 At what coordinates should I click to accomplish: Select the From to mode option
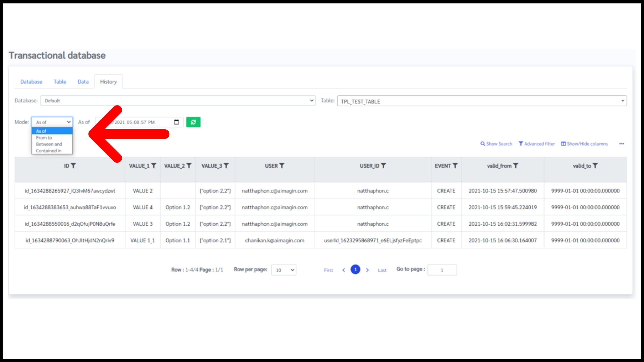point(52,138)
